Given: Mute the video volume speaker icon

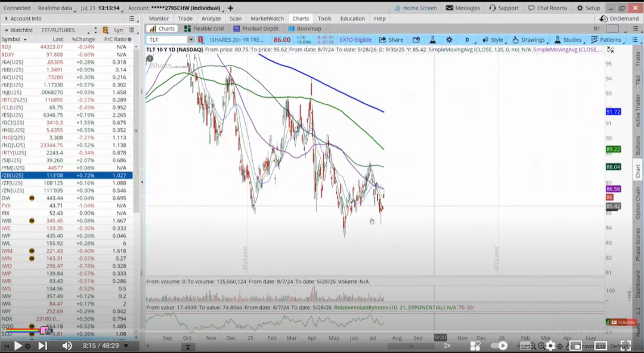Looking at the screenshot, I should point(67,346).
